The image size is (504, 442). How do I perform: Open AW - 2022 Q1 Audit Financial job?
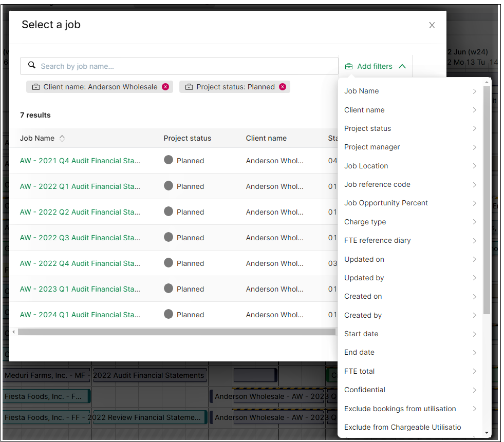pos(80,186)
